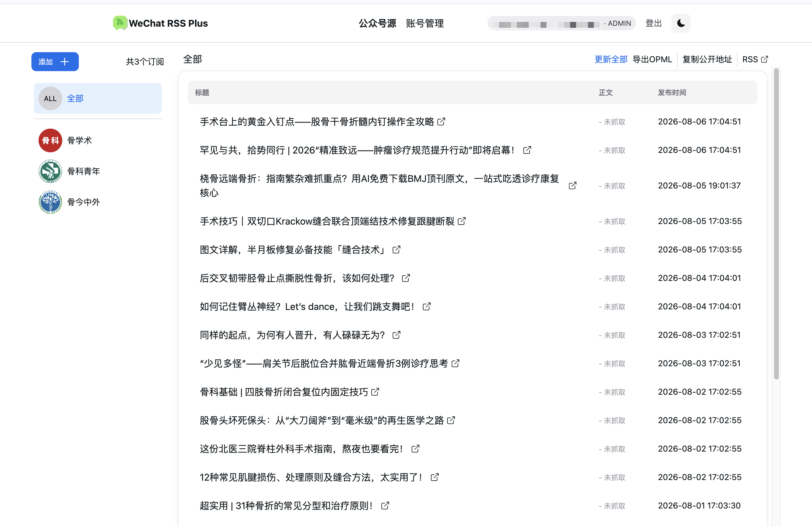Image resolution: width=812 pixels, height=531 pixels.
Task: Open external link icon for 骨科基础 article
Action: click(x=375, y=392)
